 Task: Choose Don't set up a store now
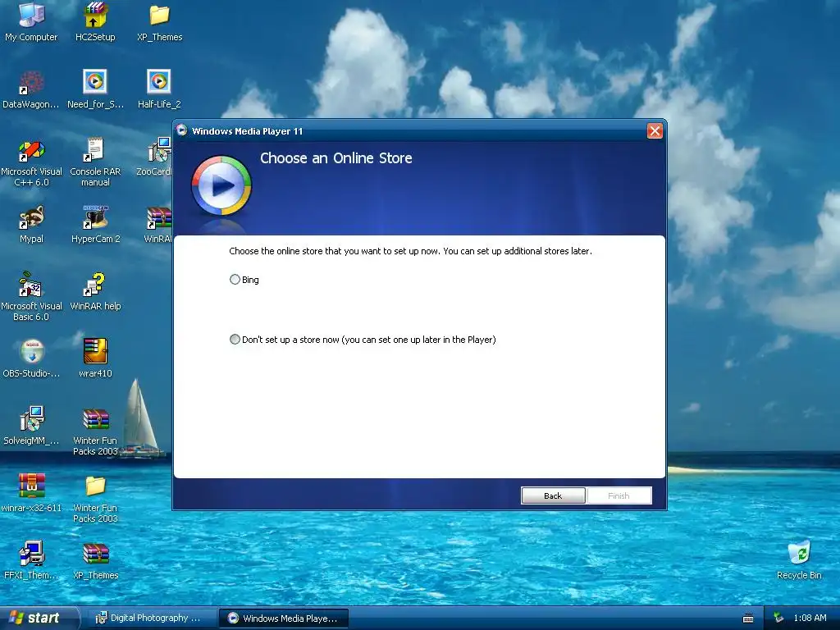click(235, 340)
